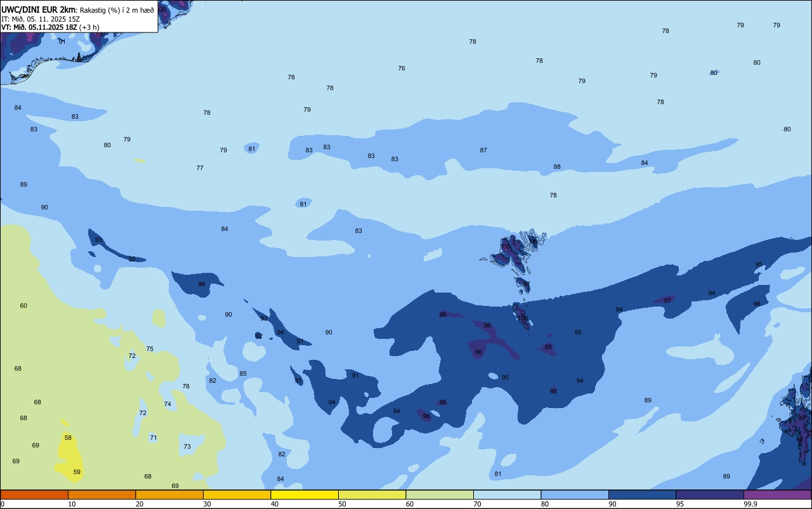
Task: Click the 'VT: Mið. 05.11.2025 18Z (+3 h)' line
Action: pyautogui.click(x=50, y=27)
